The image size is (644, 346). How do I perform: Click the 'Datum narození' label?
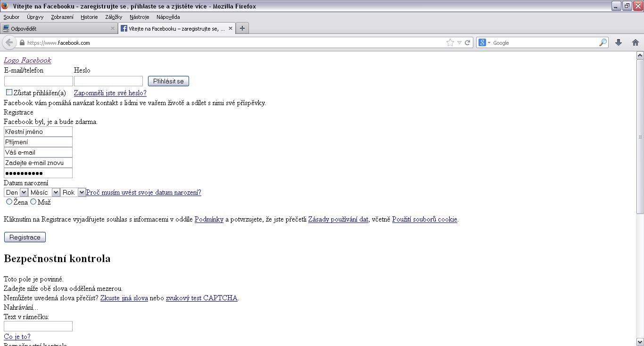[26, 183]
